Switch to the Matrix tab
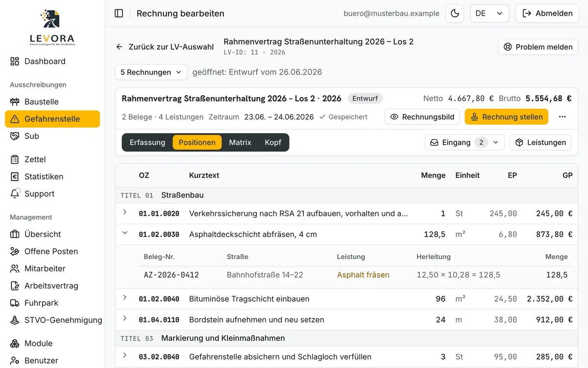 pos(240,142)
